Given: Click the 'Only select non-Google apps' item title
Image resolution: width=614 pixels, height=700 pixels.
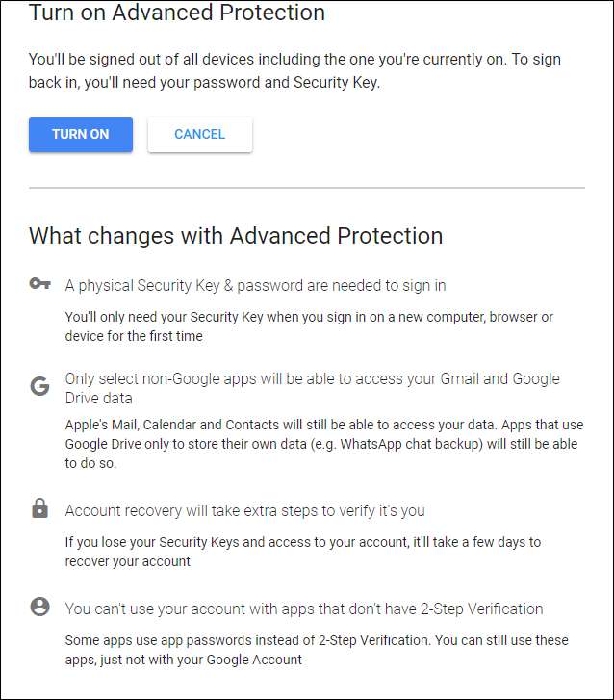Looking at the screenshot, I should click(312, 379).
